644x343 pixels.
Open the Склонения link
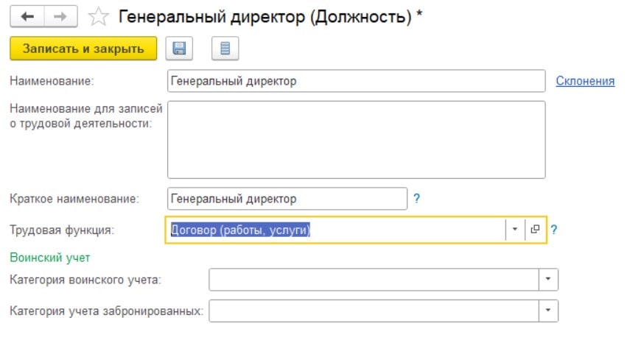(585, 81)
